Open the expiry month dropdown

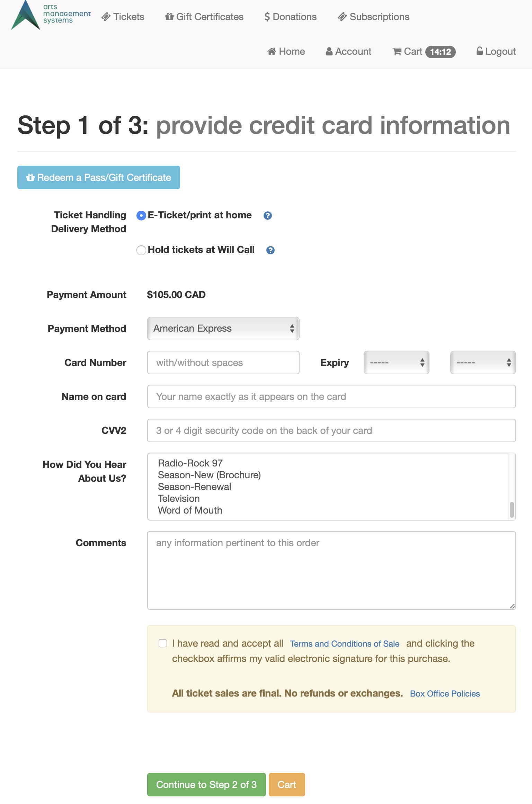(x=397, y=362)
